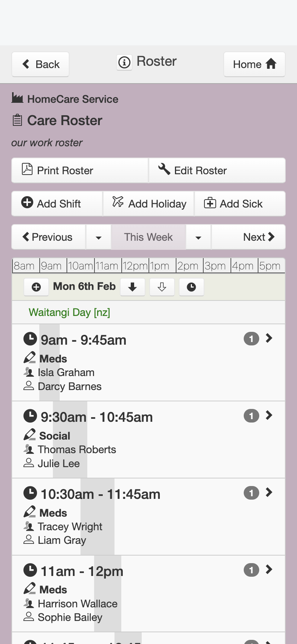
Task: Expand the 10:30am - 11:45am shift chevron
Action: point(269,492)
